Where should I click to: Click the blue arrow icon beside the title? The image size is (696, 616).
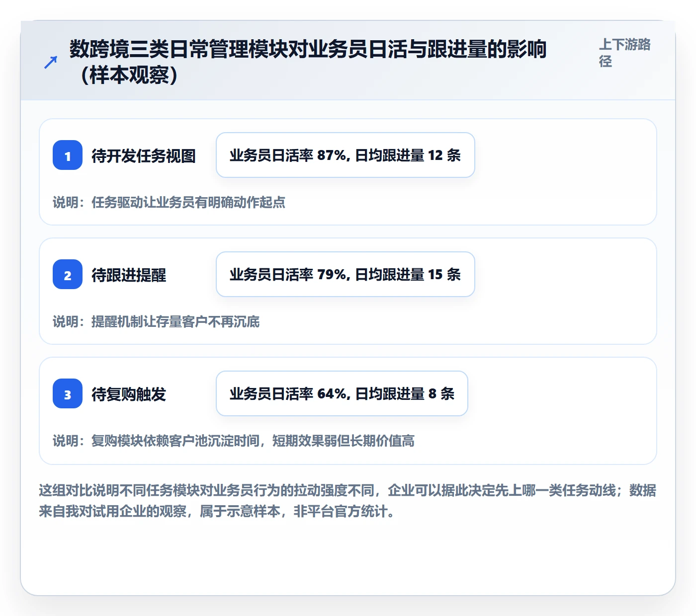pos(51,62)
